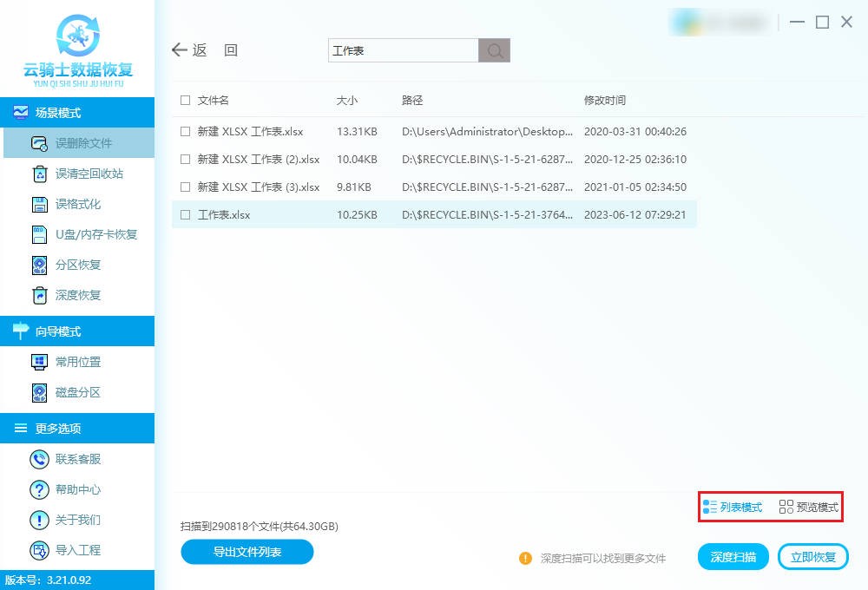This screenshot has width=868, height=590.
Task: Expand the 更多选项 section header
Action: (x=77, y=429)
